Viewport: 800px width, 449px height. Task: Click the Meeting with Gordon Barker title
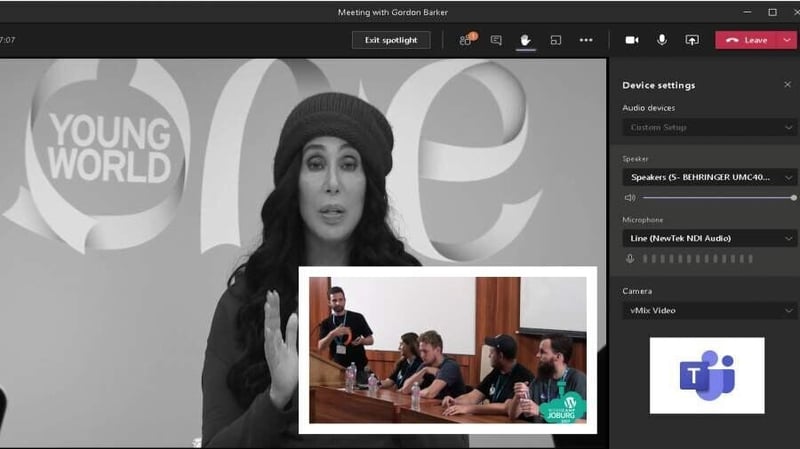click(x=393, y=12)
